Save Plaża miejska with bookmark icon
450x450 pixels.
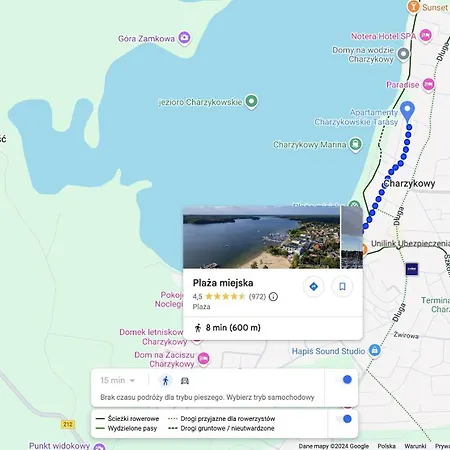coord(342,286)
